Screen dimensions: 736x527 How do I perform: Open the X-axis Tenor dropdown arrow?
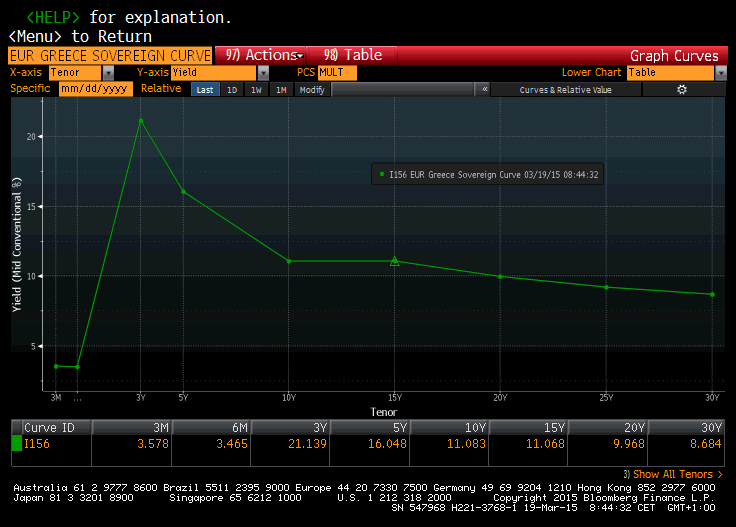coord(108,73)
